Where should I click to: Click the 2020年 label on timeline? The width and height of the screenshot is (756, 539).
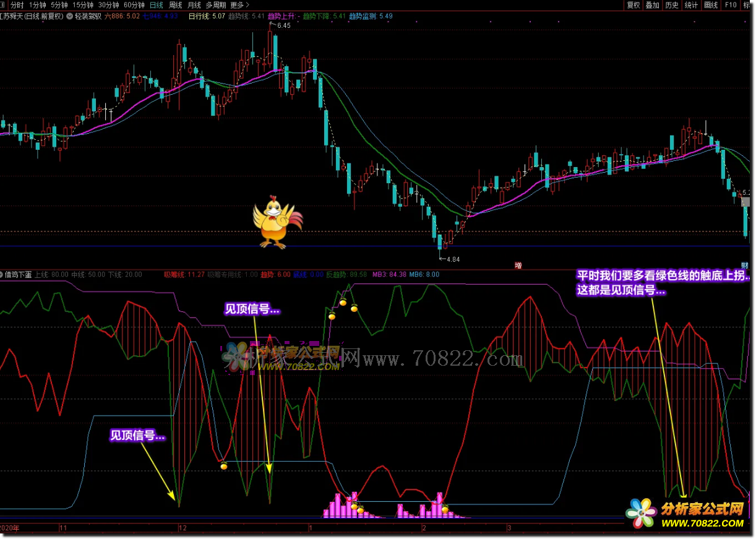pyautogui.click(x=11, y=528)
